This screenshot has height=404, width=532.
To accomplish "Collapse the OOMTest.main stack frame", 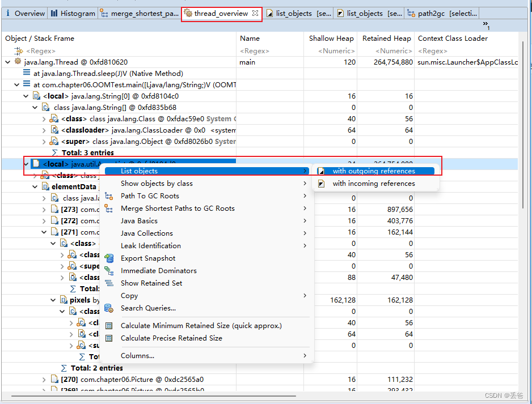I will point(16,85).
